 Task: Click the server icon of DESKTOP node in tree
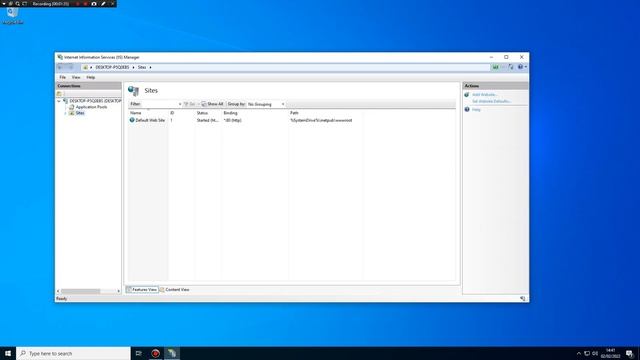(65, 101)
